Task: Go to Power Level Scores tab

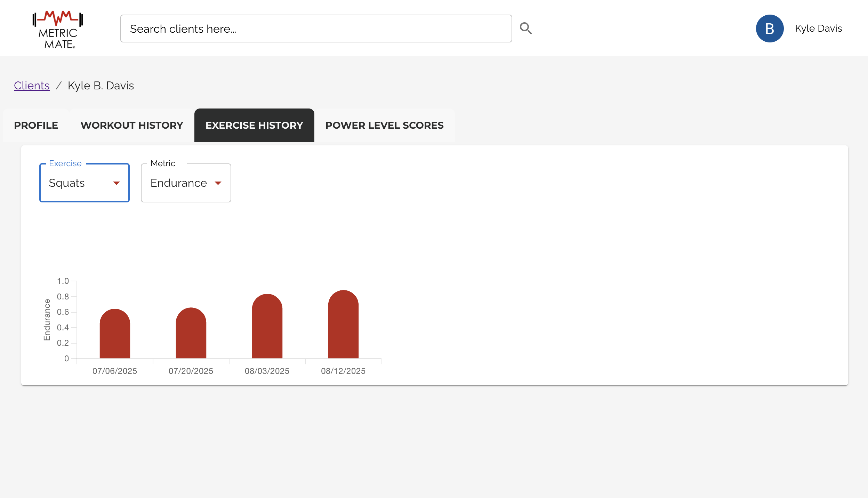Action: 384,125
